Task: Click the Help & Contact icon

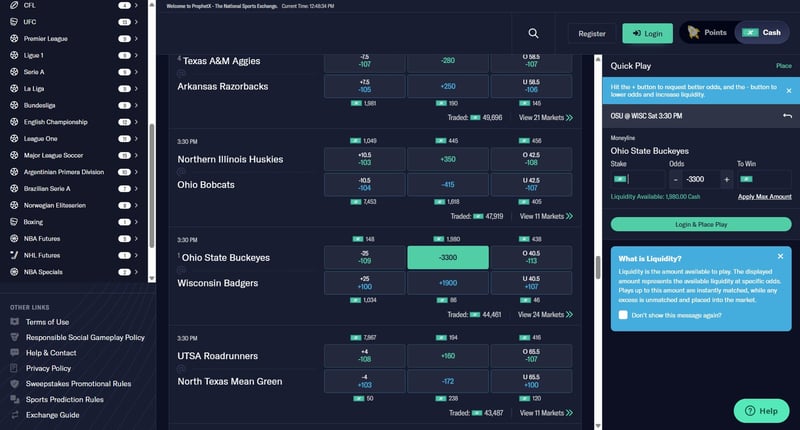Action: pyautogui.click(x=14, y=353)
